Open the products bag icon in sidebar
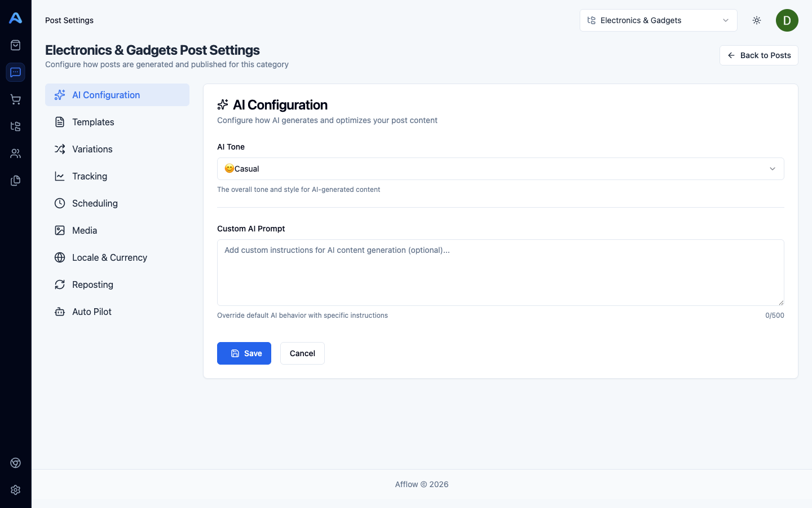Image resolution: width=812 pixels, height=508 pixels. [16, 45]
